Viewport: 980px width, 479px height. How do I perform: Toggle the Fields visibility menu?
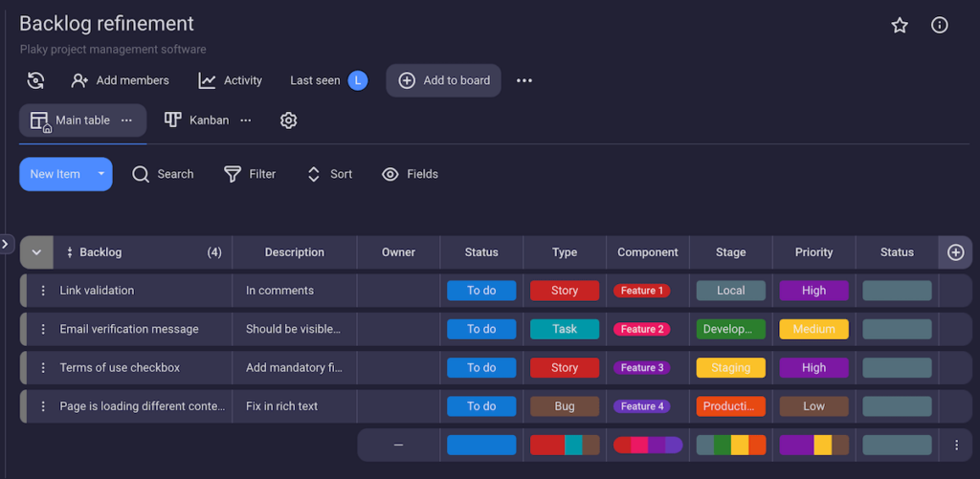click(410, 174)
